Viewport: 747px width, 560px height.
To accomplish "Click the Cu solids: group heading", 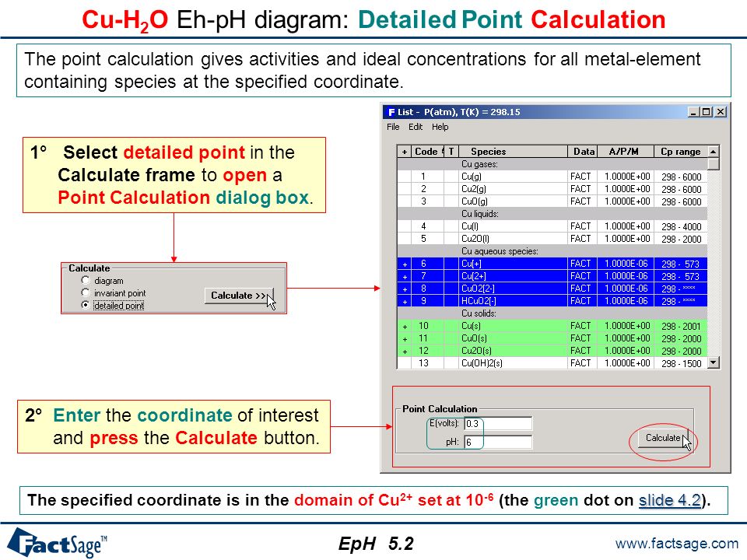I will pos(479,313).
